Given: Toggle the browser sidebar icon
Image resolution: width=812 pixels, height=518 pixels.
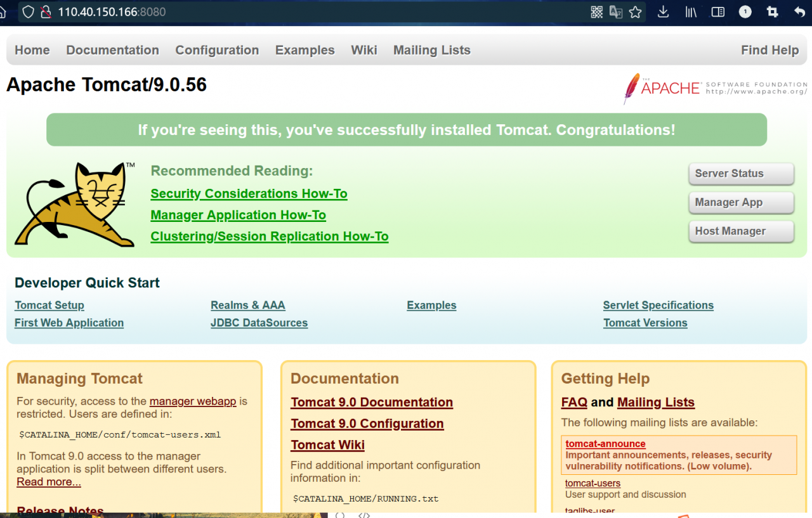Looking at the screenshot, I should (718, 11).
